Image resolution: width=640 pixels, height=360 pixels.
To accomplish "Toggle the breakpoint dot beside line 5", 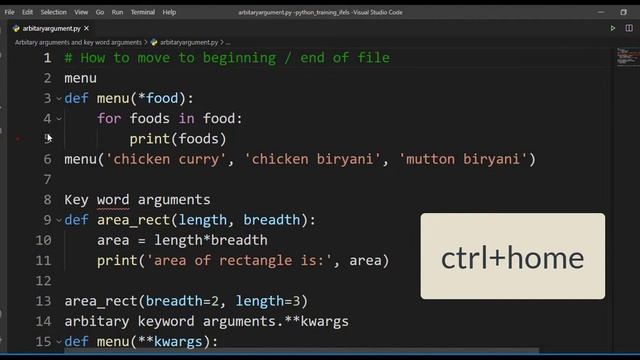I will pos(18,139).
